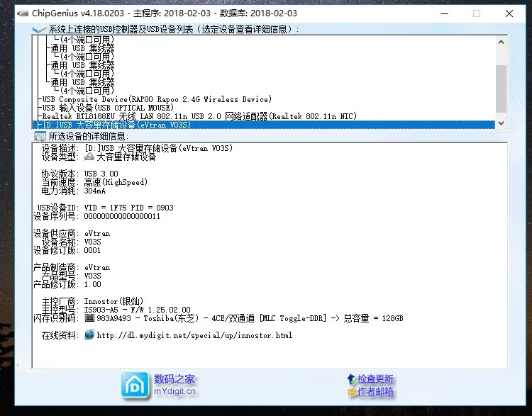Click the globe icon beside the online URL
This screenshot has height=416, width=532.
(89, 335)
